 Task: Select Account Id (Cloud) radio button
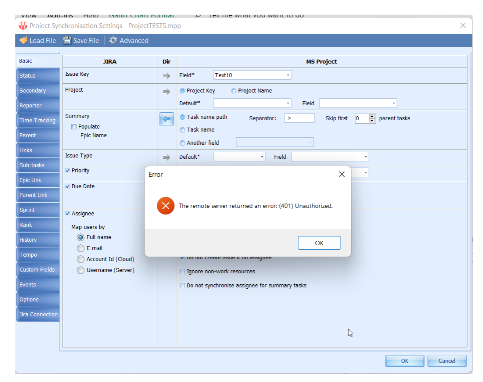pyautogui.click(x=80, y=259)
